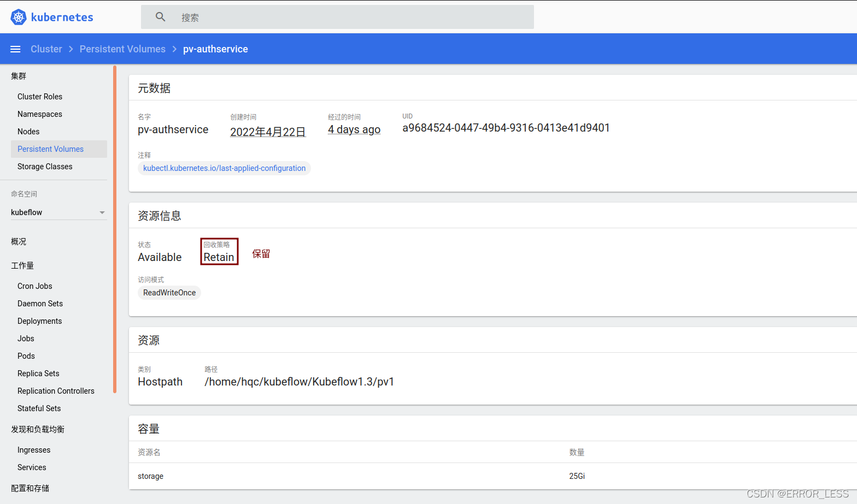Image resolution: width=857 pixels, height=504 pixels.
Task: Open Storage Classes in sidebar
Action: pyautogui.click(x=45, y=167)
